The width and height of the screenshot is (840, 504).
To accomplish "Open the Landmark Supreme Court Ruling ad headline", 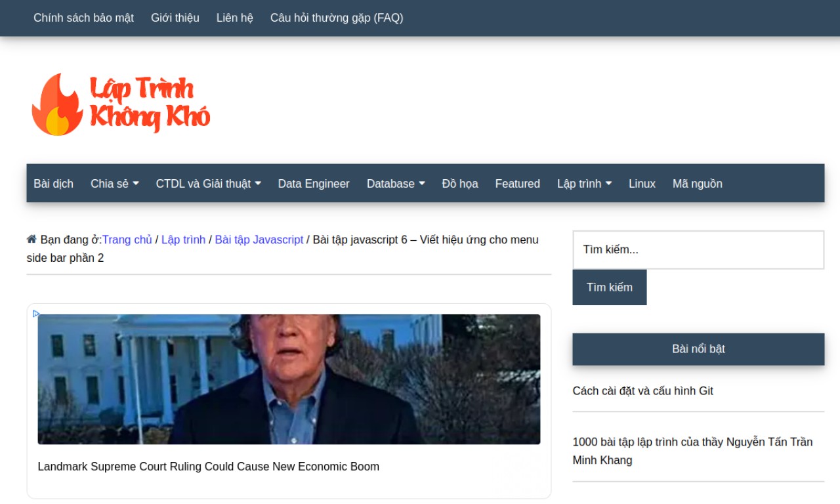I will 209,467.
